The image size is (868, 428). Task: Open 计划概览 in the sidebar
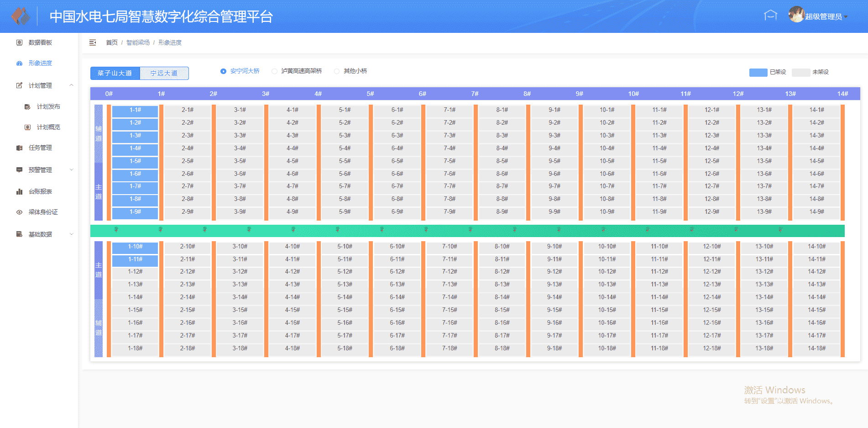[48, 127]
